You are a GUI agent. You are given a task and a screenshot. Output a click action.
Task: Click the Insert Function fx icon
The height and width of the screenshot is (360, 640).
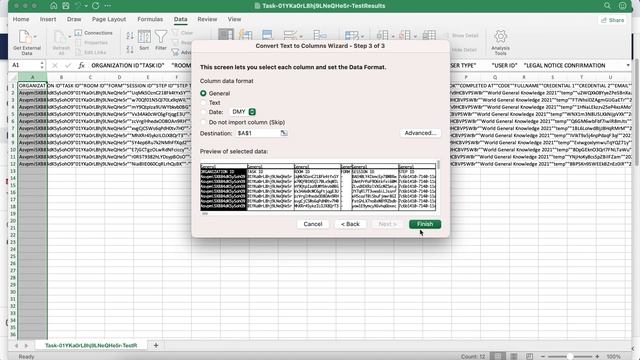click(x=81, y=65)
